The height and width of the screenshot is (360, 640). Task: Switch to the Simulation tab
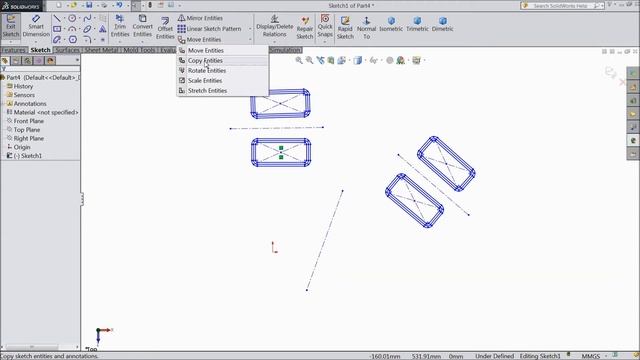pos(285,50)
